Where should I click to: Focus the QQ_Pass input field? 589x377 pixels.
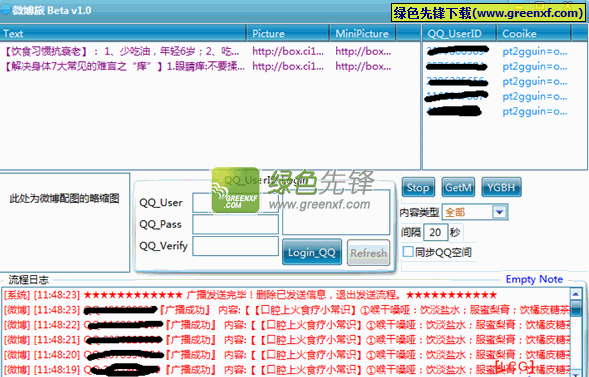[235, 224]
